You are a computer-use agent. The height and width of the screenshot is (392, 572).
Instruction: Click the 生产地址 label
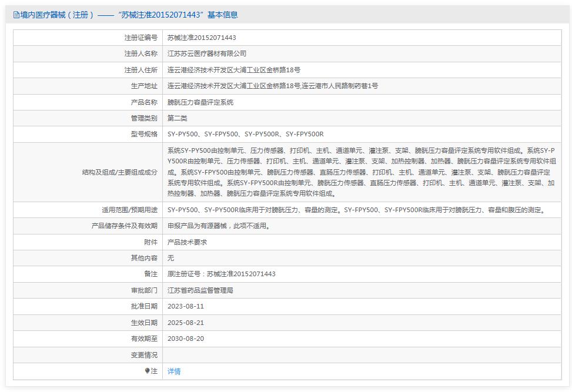click(144, 86)
